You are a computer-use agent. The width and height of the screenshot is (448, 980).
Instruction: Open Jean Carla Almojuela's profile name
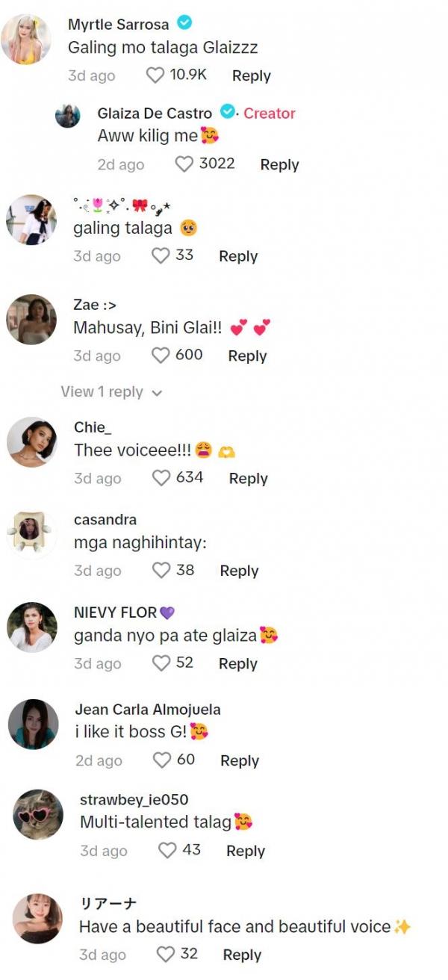(x=148, y=710)
